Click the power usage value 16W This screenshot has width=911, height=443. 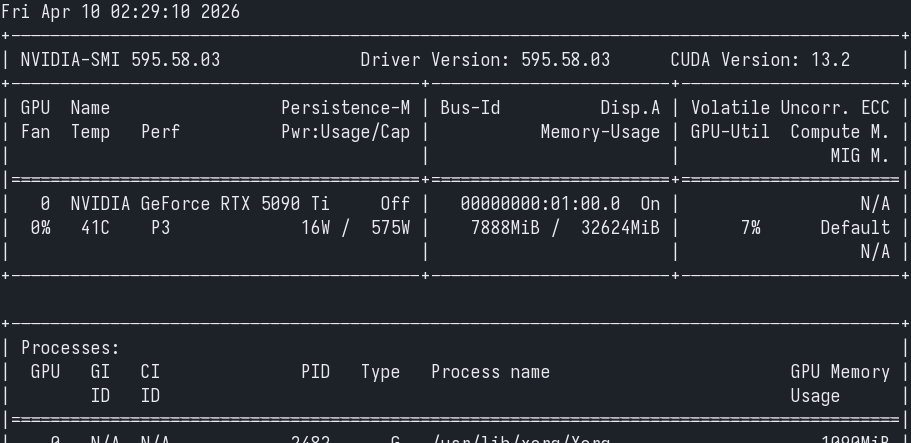pos(315,228)
